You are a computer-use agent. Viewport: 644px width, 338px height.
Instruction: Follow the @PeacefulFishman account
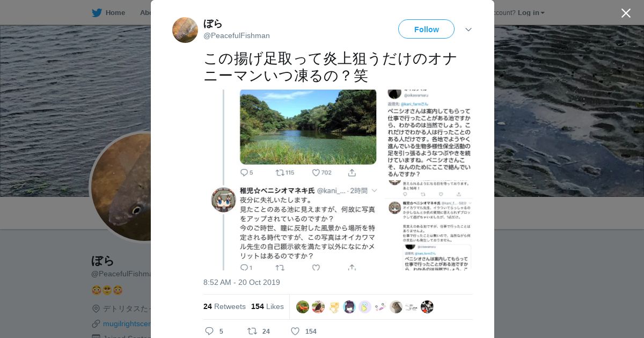(x=426, y=29)
